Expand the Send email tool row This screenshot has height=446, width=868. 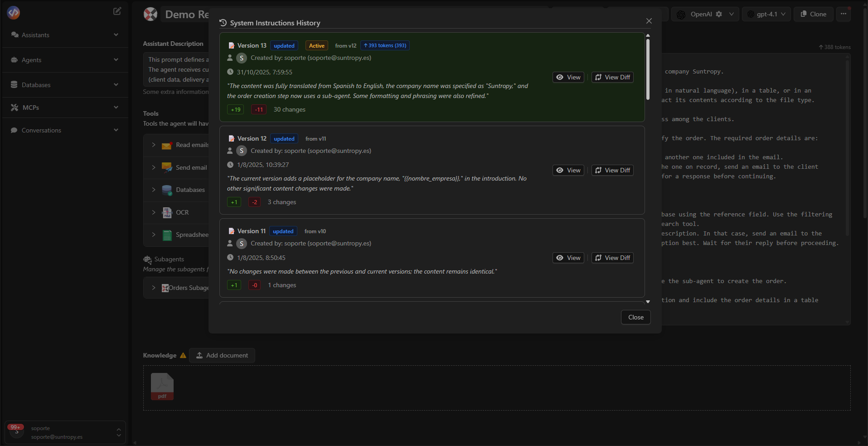click(x=154, y=167)
